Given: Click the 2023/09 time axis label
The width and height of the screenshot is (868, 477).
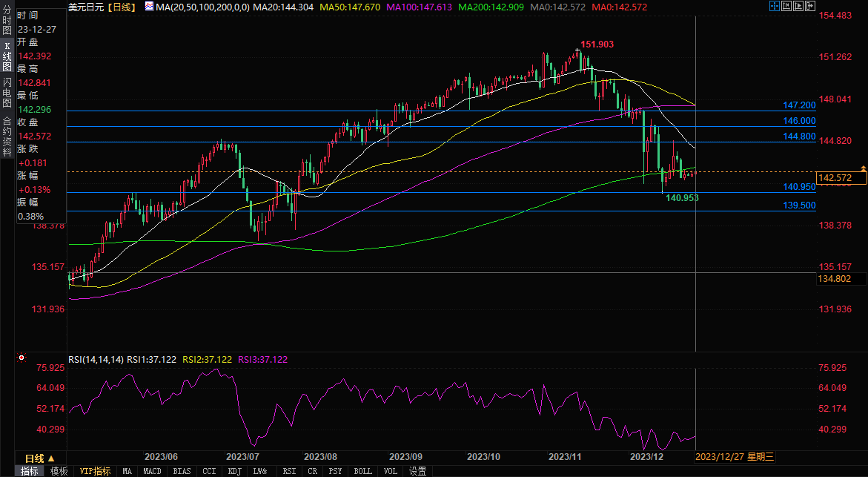Looking at the screenshot, I should tap(405, 457).
